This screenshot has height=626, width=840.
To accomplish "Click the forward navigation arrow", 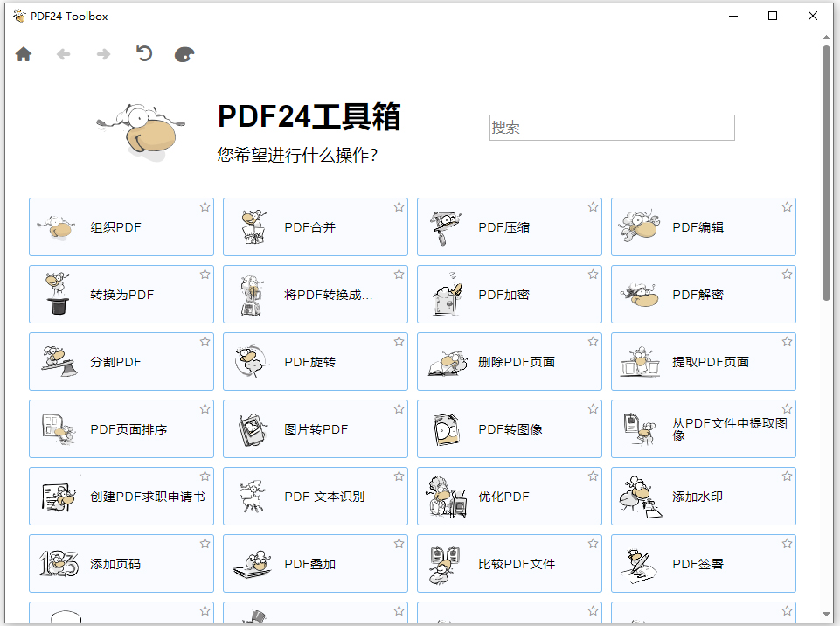I will pyautogui.click(x=103, y=53).
